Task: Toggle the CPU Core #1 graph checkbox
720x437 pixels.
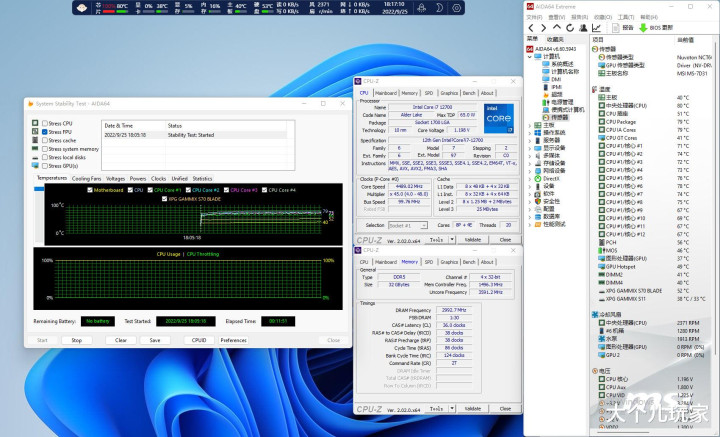Action: click(150, 190)
